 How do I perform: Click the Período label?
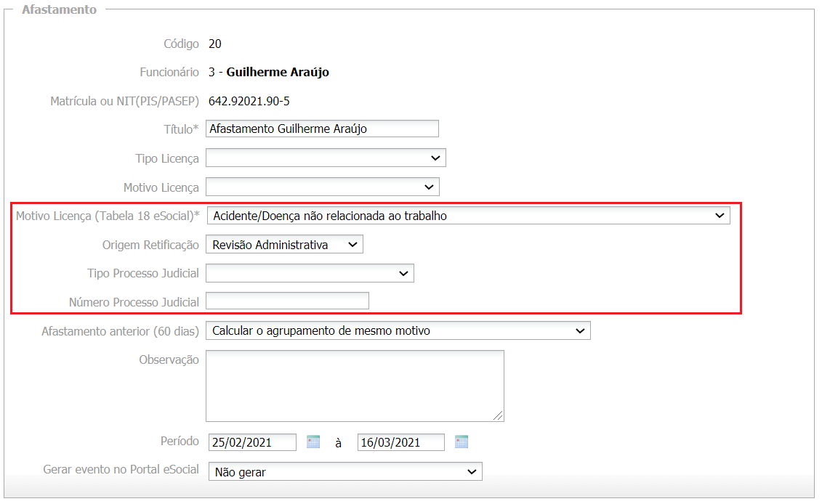tap(180, 441)
